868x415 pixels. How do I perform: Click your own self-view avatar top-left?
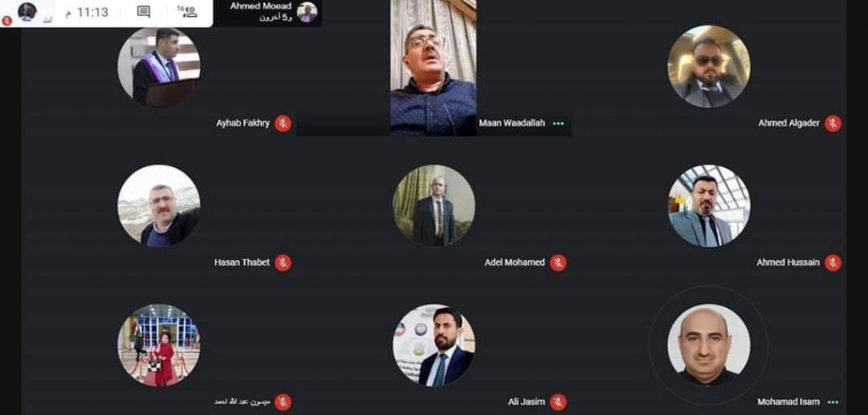coord(27,12)
